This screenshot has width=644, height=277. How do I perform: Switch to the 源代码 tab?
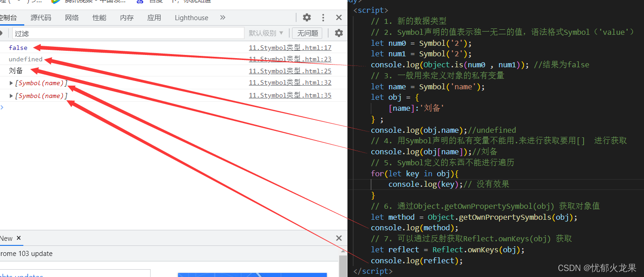click(41, 17)
